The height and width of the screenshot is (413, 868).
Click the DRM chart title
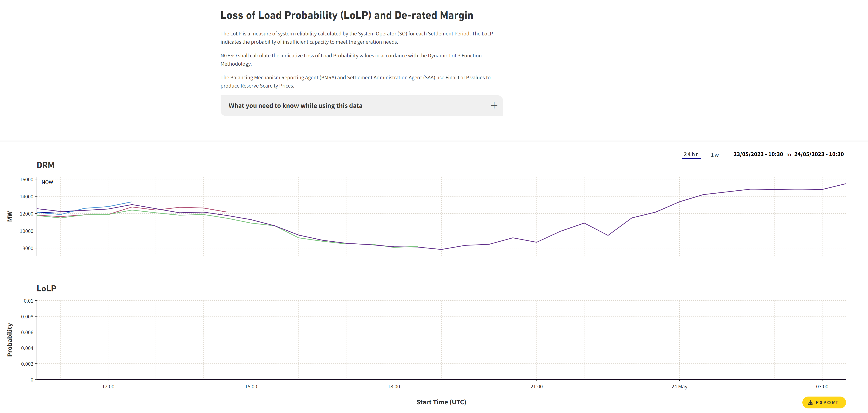[45, 165]
